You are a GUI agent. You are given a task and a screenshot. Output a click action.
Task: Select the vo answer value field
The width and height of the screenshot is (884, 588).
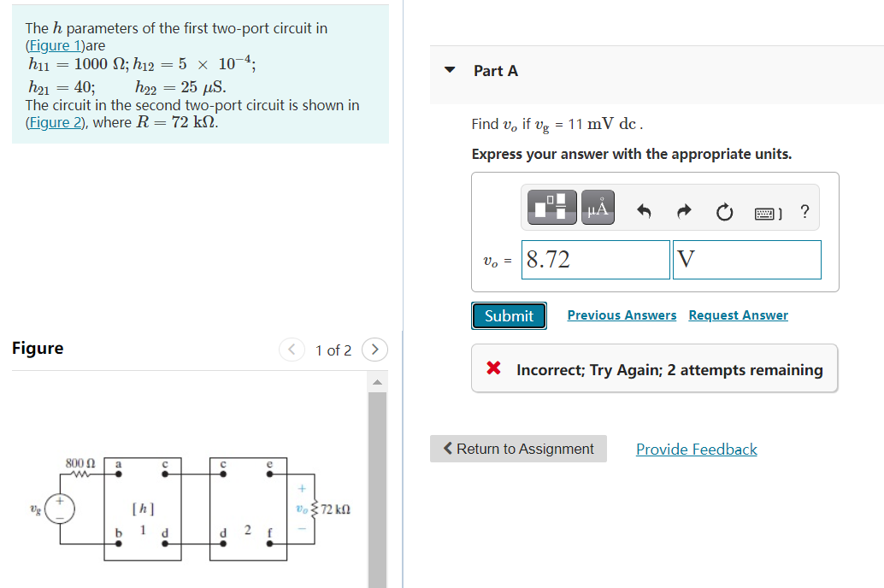[x=595, y=259]
